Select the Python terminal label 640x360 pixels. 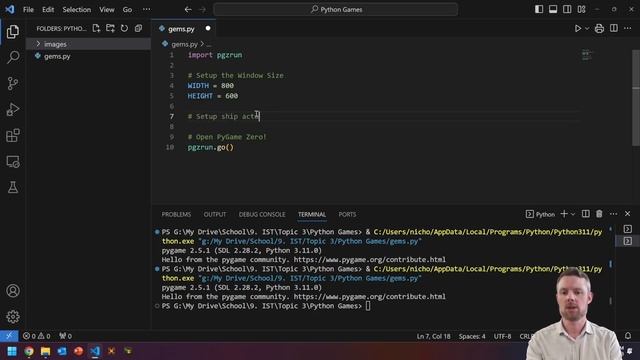point(540,214)
